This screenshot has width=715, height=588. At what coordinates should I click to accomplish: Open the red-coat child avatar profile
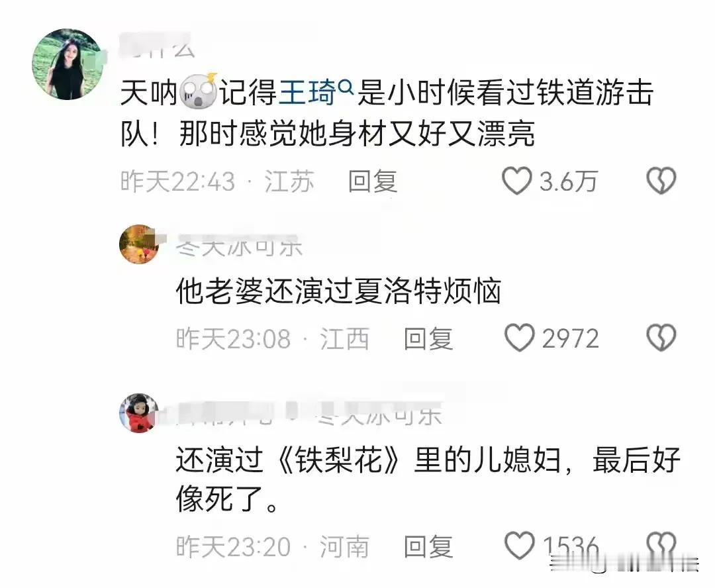[139, 413]
